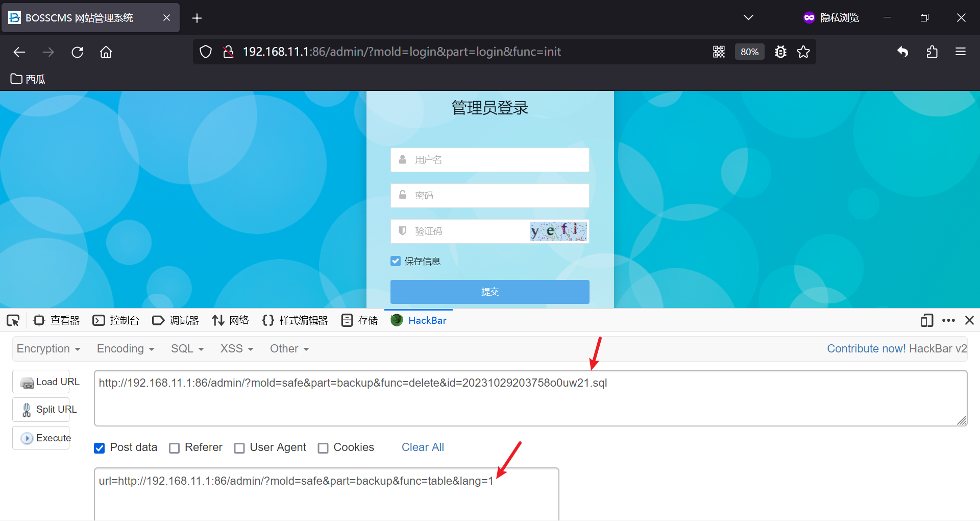
Task: Expand the Encoding dropdown
Action: click(x=126, y=349)
